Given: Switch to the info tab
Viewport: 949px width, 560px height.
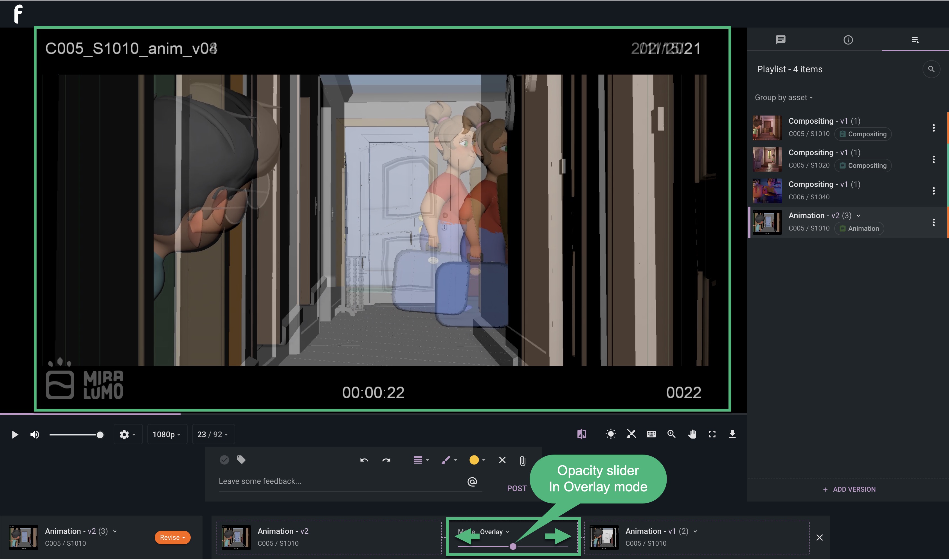Looking at the screenshot, I should tap(848, 40).
